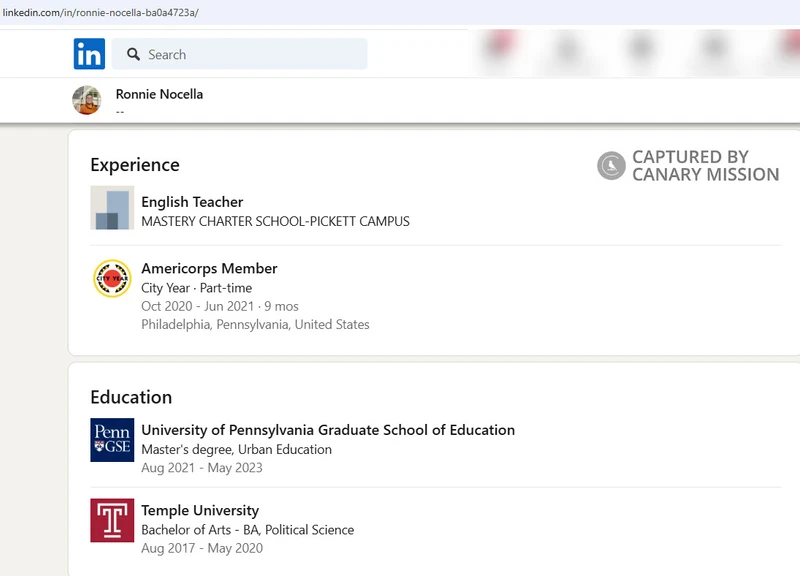Select Aug 2017 - May 2020 dates
The image size is (800, 576).
pos(202,548)
